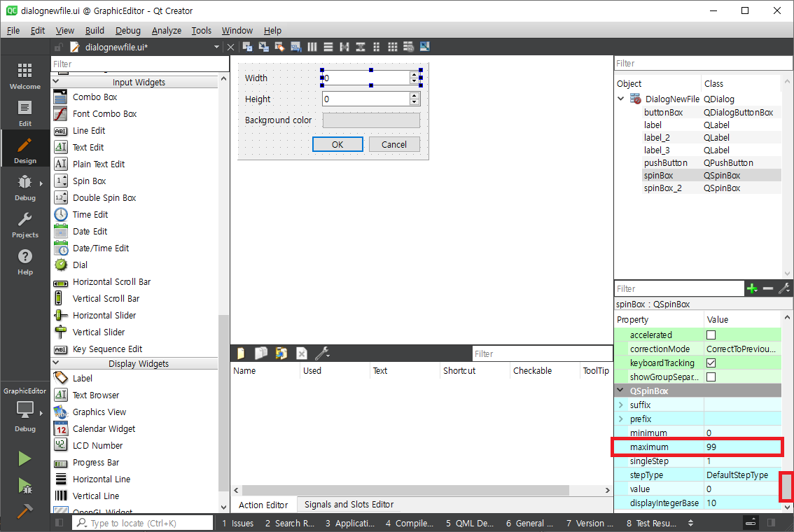Open the Projects mode with the wrench icon

point(25,225)
